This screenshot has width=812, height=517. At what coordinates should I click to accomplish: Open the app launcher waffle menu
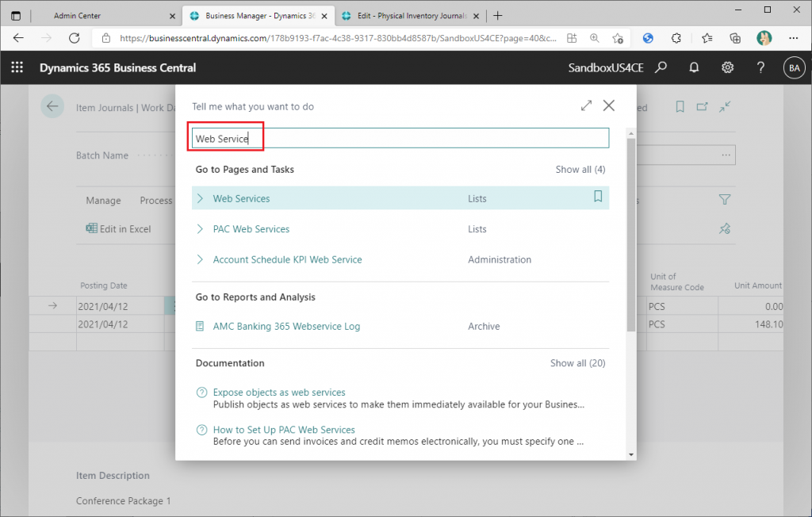coord(17,67)
